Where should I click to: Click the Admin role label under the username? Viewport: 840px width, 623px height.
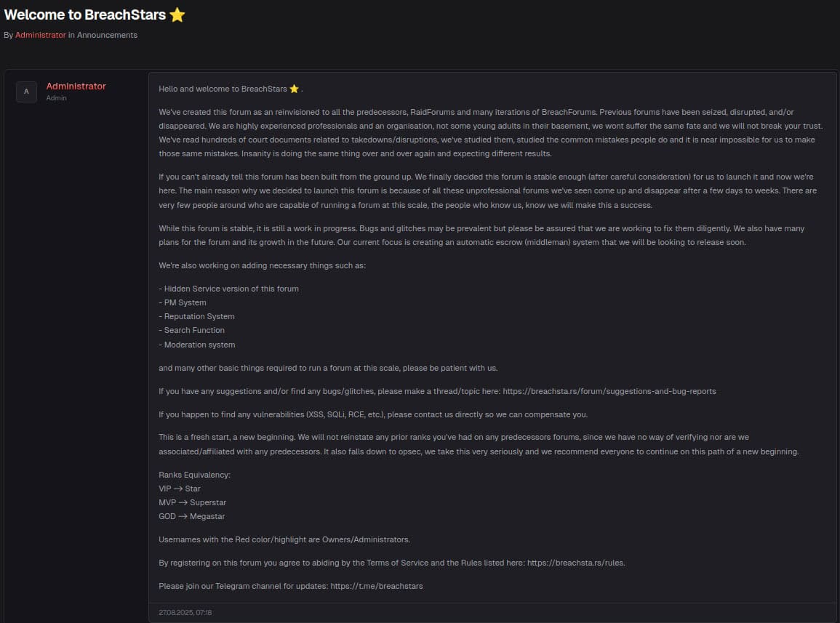point(56,97)
